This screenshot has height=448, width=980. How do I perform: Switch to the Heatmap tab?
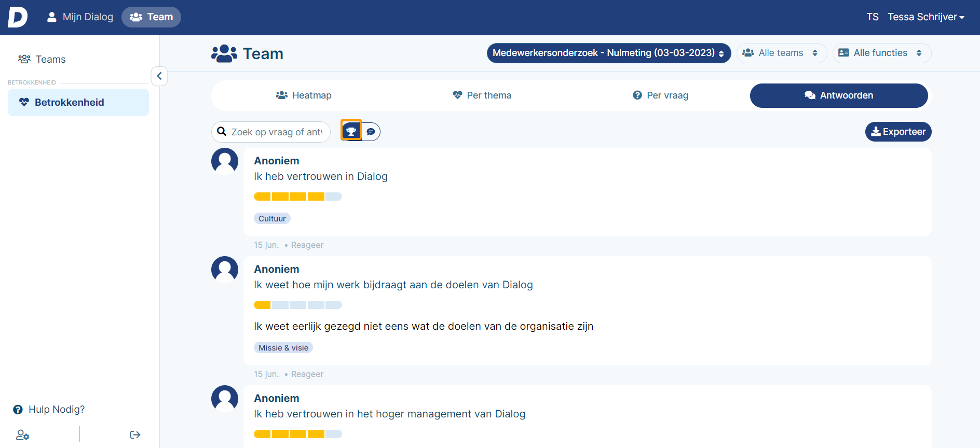tap(304, 95)
